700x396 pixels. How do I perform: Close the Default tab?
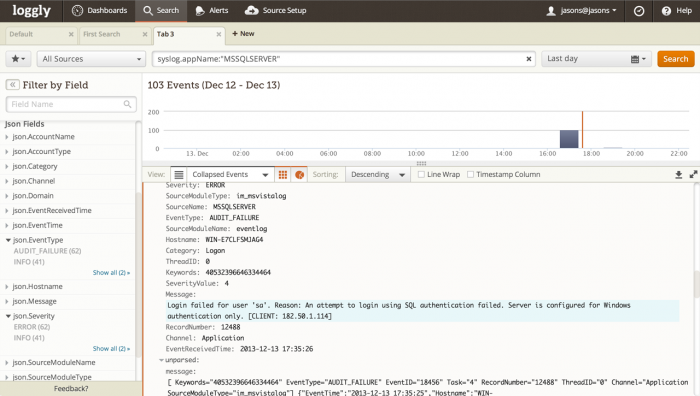(71, 34)
